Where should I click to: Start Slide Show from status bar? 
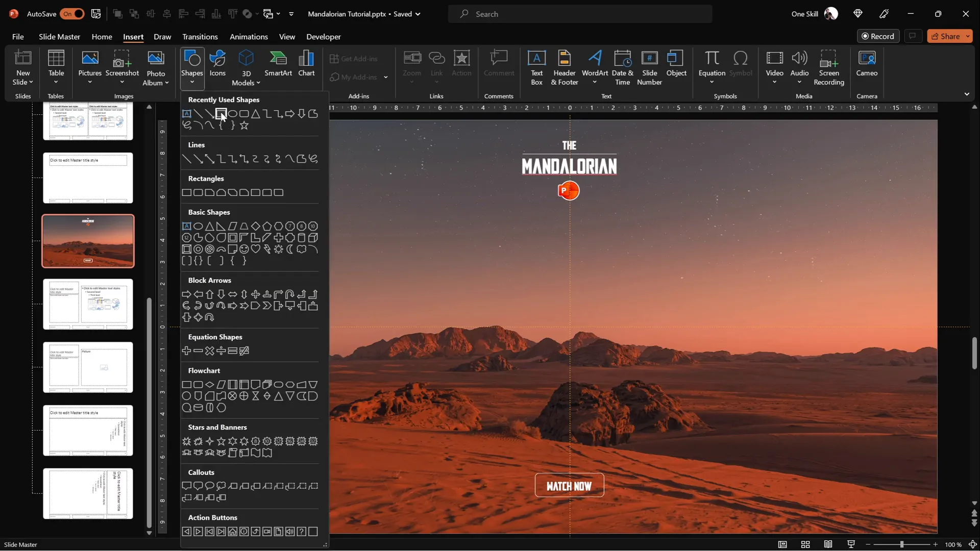click(851, 545)
